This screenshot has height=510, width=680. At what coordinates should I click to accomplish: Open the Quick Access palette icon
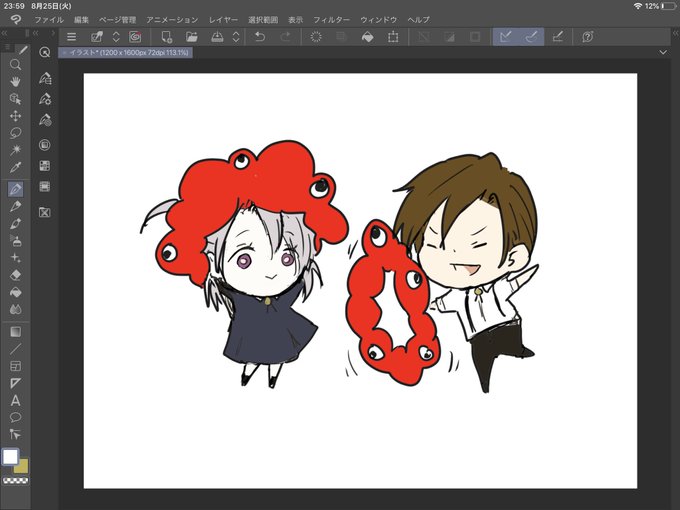click(45, 52)
